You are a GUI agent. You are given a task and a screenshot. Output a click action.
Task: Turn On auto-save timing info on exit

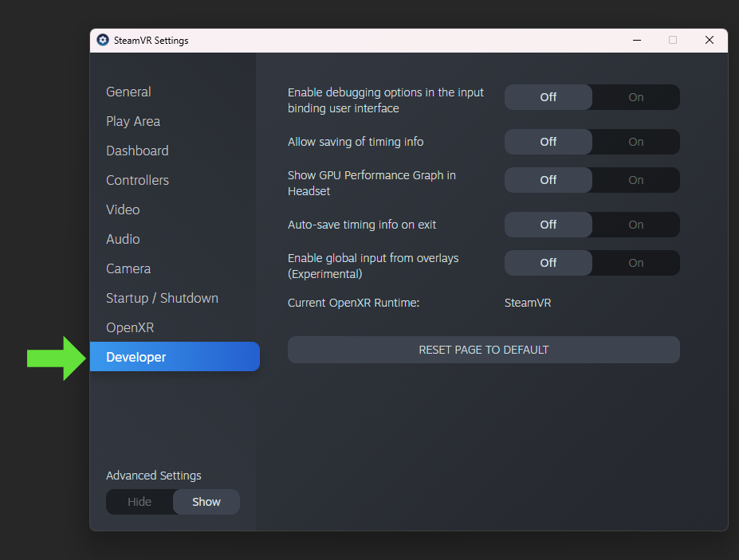pos(635,225)
